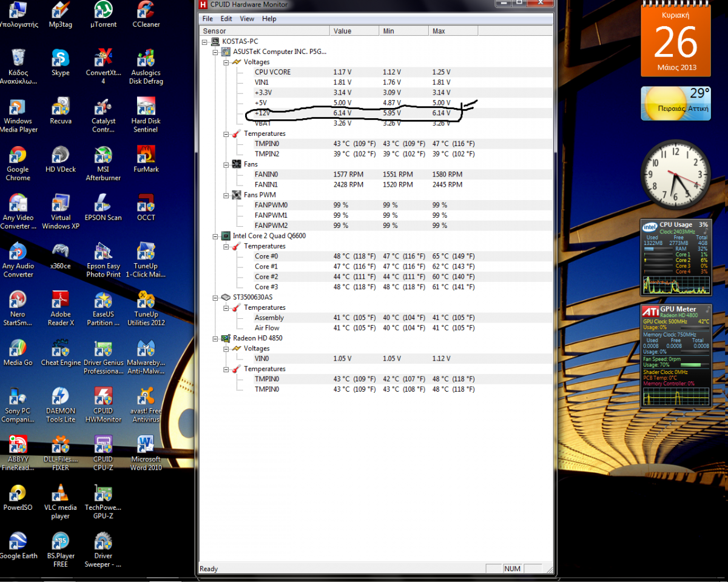Click the Ready status bar text

point(209,569)
